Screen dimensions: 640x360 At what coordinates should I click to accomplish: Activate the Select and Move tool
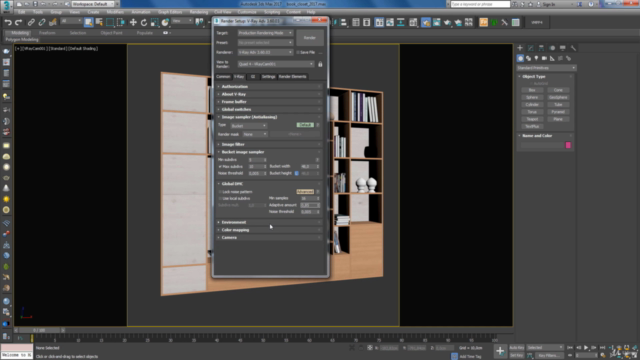[133, 22]
